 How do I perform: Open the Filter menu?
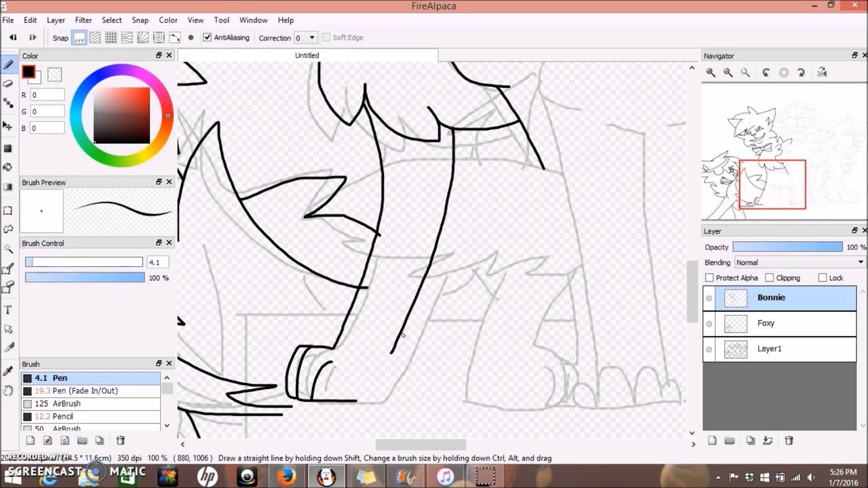click(83, 20)
